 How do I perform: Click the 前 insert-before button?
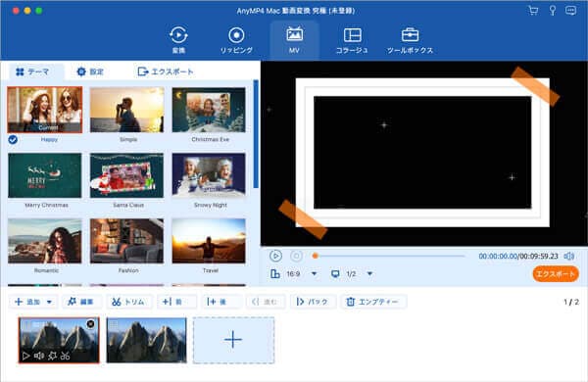click(177, 302)
